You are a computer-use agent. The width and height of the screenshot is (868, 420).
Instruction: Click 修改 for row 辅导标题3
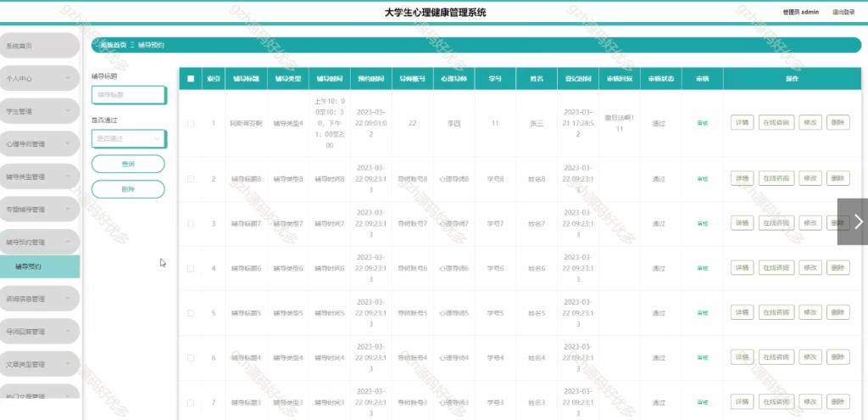pos(810,401)
